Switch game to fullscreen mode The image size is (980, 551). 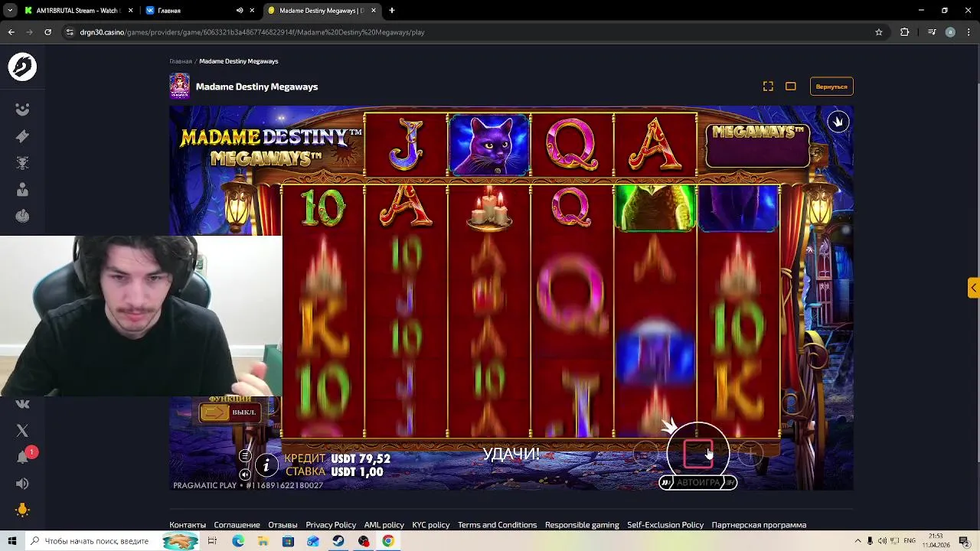[x=768, y=86]
